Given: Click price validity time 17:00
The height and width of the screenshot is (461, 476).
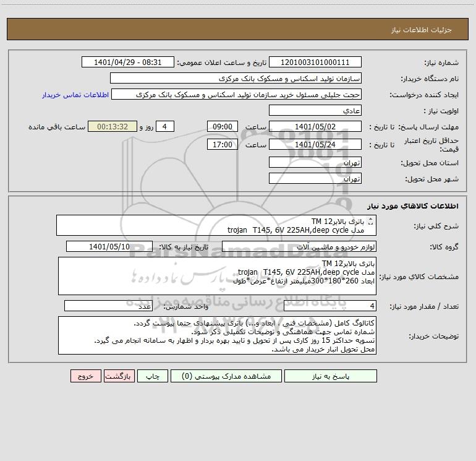Looking at the screenshot, I should coord(222,144).
